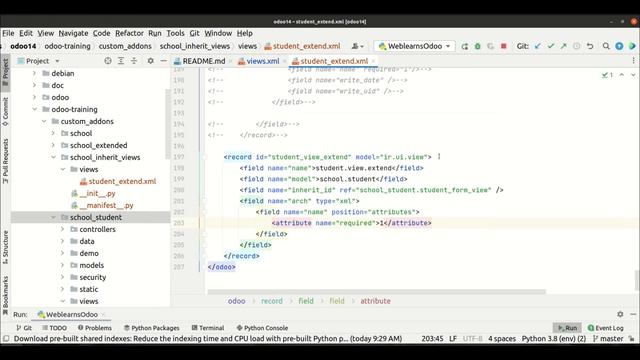Click the editor horizontal scrollbar
Screen dimensions: 640x360
click(376, 292)
